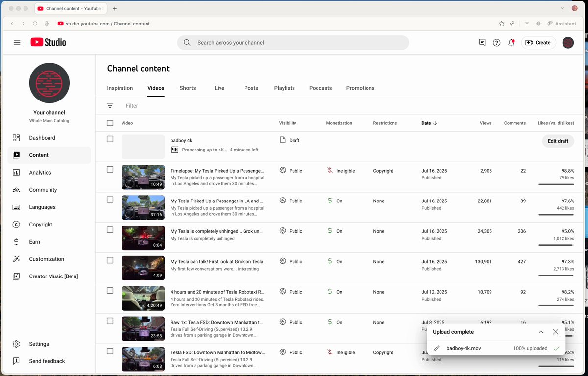Tick the select-all checkbox in the table header

[x=110, y=123]
